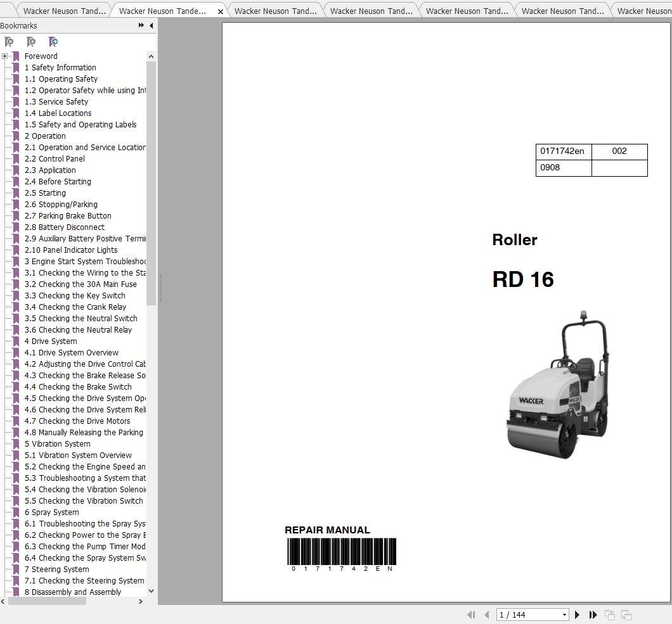Expand the Foreword bookmark node

coord(4,56)
